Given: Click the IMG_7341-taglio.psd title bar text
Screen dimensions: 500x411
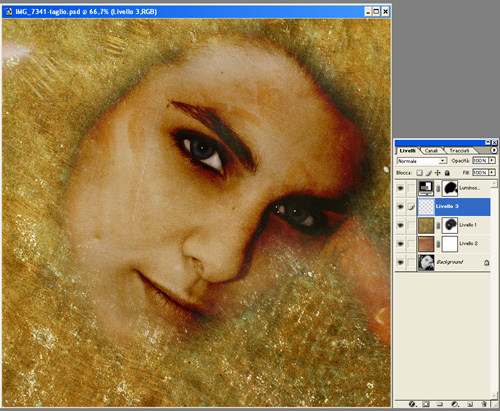Looking at the screenshot, I should click(86, 12).
